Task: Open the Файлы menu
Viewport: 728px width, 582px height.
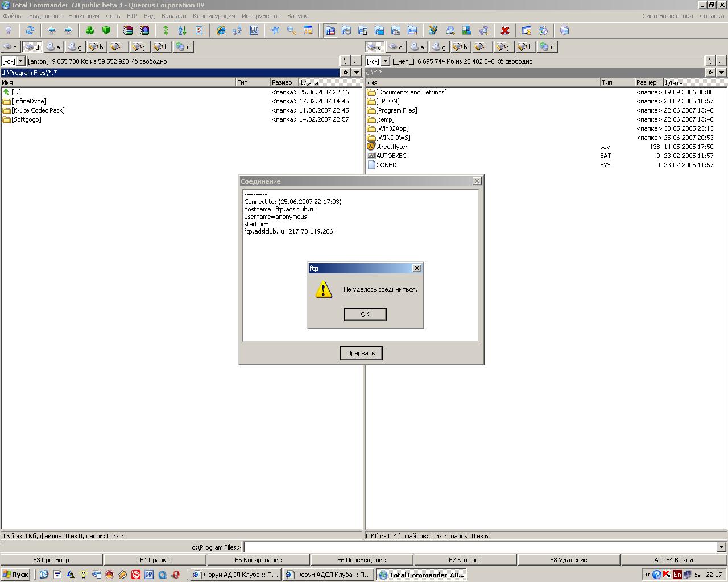Action: coord(13,16)
